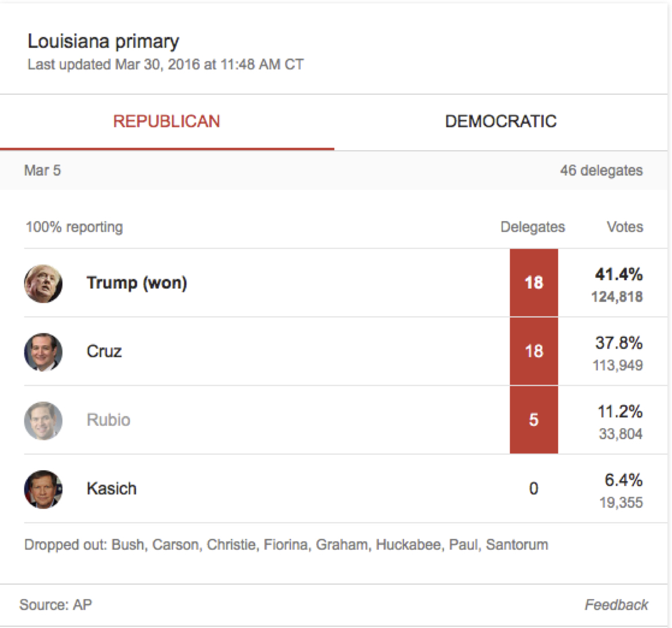Select the Rubio candidate name
The width and height of the screenshot is (672, 628).
pyautogui.click(x=109, y=420)
